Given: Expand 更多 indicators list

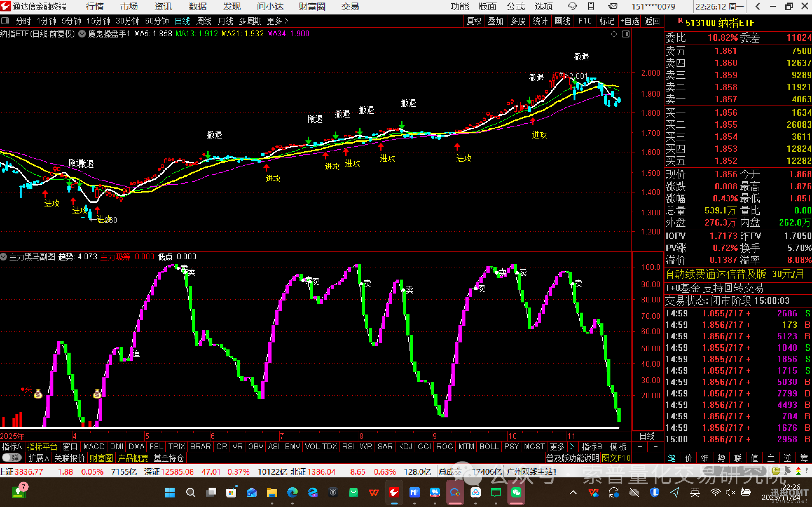Looking at the screenshot, I should [x=557, y=447].
